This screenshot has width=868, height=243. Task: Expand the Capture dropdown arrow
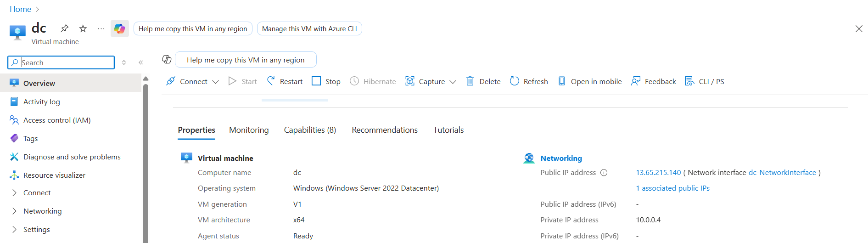[453, 82]
